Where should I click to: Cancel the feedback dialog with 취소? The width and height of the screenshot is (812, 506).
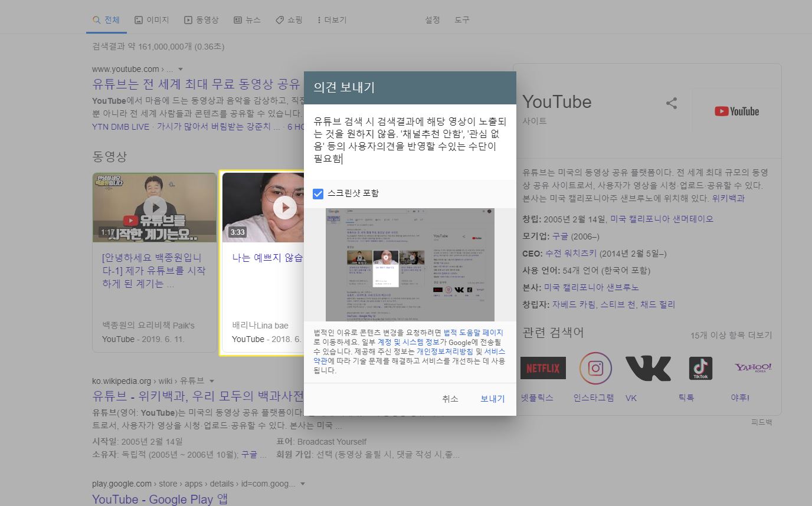[x=450, y=399]
